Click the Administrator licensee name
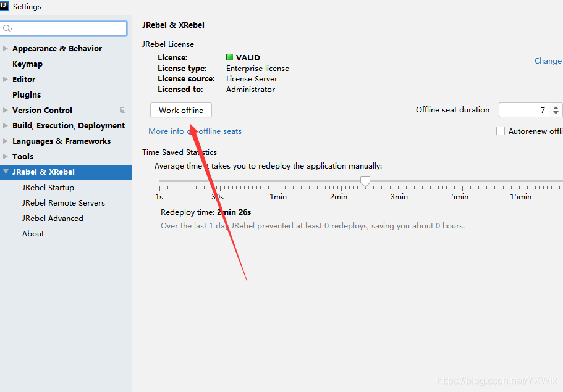This screenshot has width=563, height=392. (251, 90)
